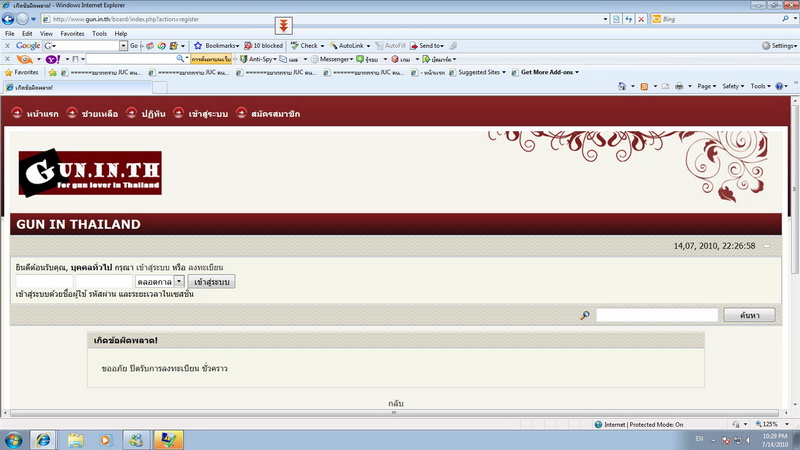This screenshot has width=800, height=450.
Task: Open the Favorites menu in menu bar
Action: click(x=71, y=33)
